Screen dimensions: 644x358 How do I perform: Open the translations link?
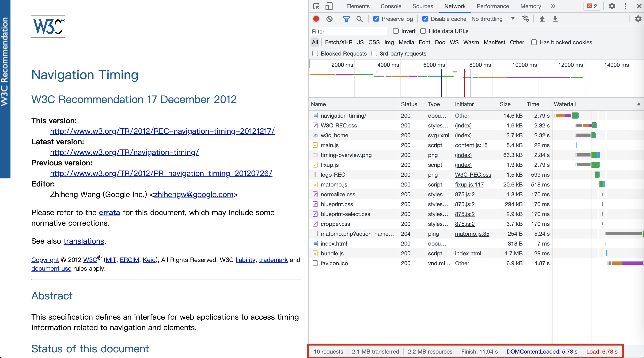point(84,241)
